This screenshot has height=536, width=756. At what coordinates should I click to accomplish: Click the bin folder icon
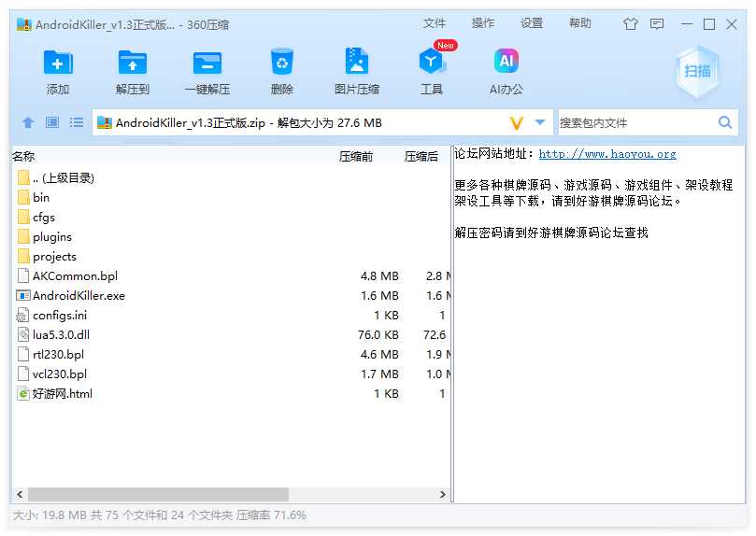[23, 197]
